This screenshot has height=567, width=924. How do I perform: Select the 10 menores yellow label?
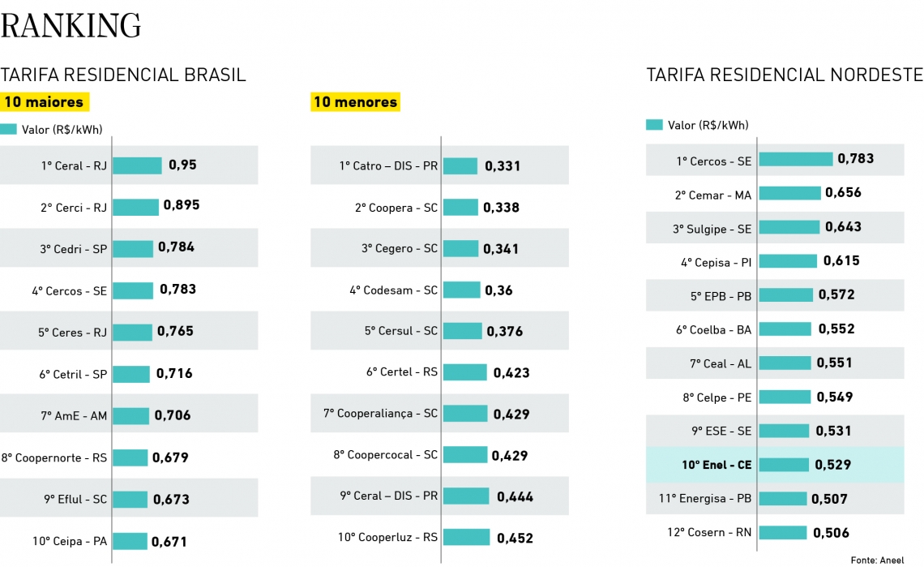tap(355, 102)
